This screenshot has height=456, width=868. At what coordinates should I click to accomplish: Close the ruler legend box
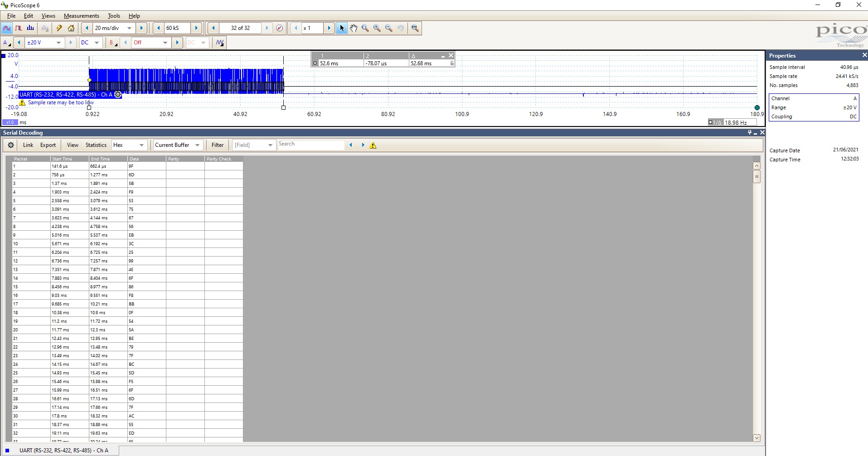[x=451, y=55]
